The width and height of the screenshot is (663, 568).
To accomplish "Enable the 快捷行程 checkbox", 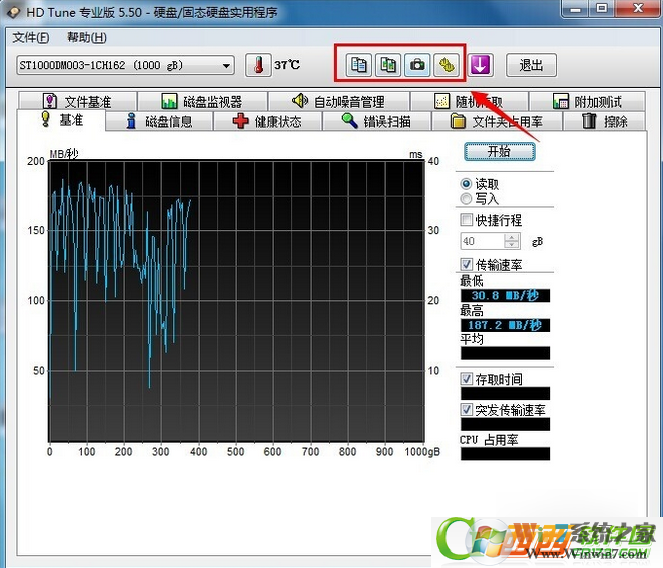I will point(467,220).
